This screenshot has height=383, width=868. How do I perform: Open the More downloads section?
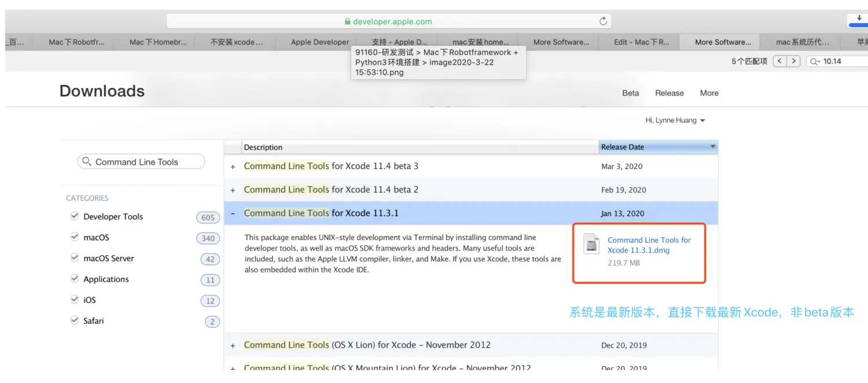click(709, 93)
